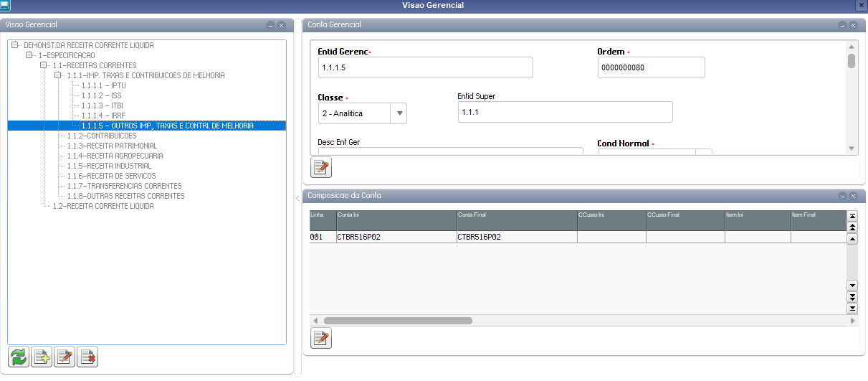Open the Cond Normal dropdown

pyautogui.click(x=704, y=151)
